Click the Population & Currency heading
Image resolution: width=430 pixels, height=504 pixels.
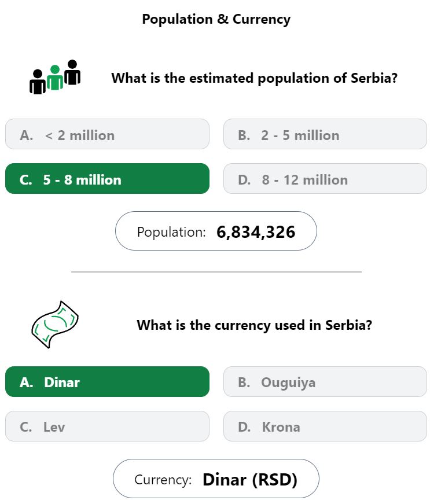coord(216,19)
